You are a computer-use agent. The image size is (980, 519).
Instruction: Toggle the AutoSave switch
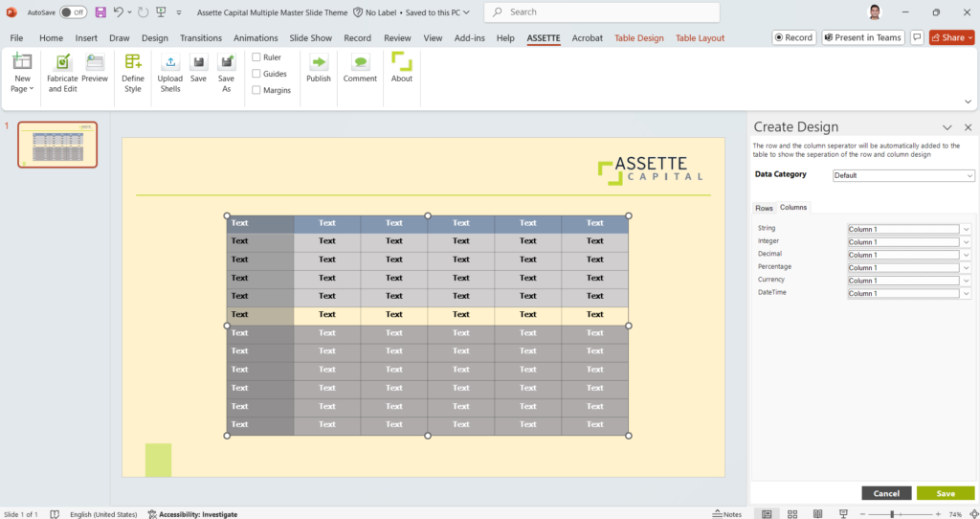(x=73, y=11)
